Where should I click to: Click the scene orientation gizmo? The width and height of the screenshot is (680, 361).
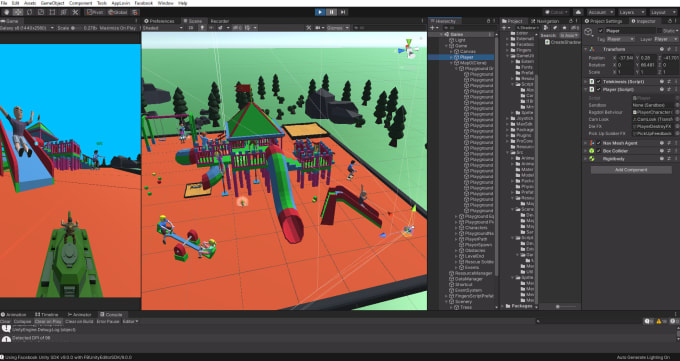(408, 49)
